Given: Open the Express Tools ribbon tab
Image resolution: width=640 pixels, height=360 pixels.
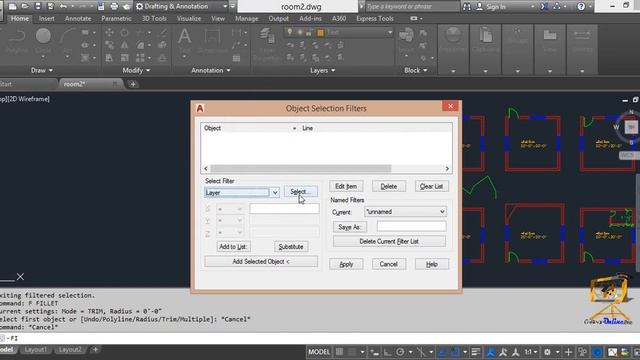Looking at the screenshot, I should (375, 19).
